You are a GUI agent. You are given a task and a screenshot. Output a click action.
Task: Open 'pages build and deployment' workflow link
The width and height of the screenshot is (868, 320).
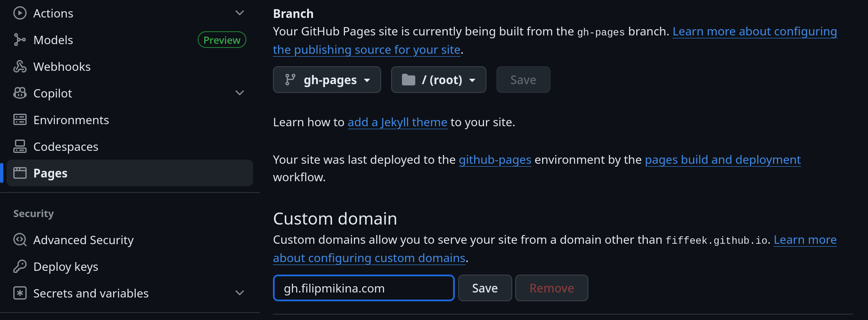click(723, 160)
